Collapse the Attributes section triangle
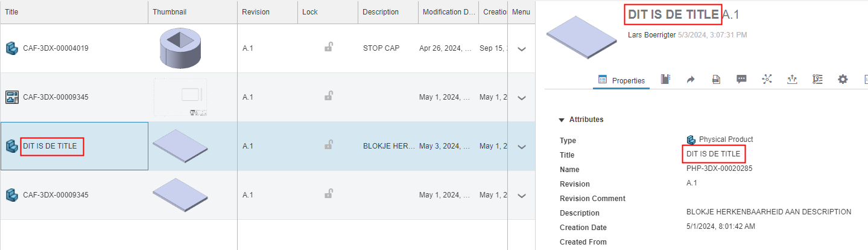Screen dimensions: 868x250 coord(562,120)
